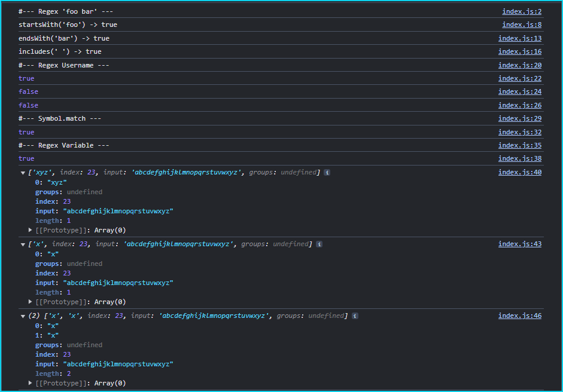Open the index.js:20 source link
The image size is (563, 392).
coord(520,65)
